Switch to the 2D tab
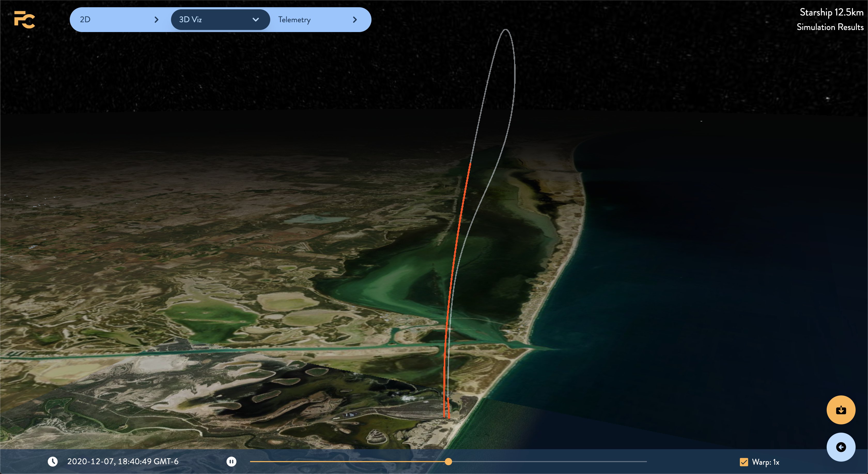Viewport: 868px width, 474px height. click(85, 20)
